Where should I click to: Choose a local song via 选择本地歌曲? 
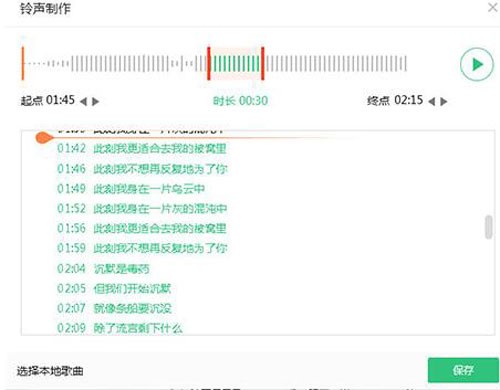(50, 371)
